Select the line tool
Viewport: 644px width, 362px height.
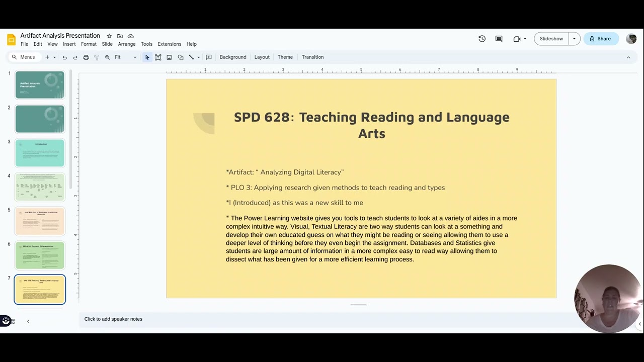[191, 57]
